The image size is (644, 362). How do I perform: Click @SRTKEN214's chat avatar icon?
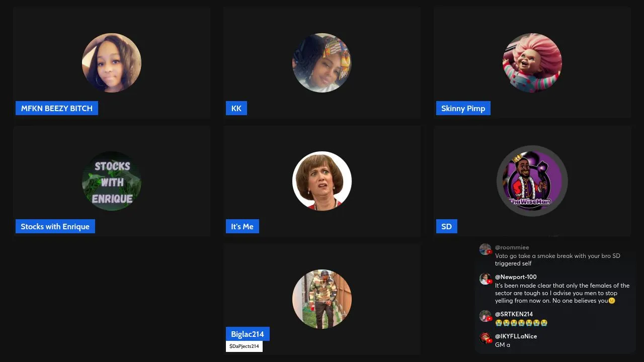tap(485, 316)
